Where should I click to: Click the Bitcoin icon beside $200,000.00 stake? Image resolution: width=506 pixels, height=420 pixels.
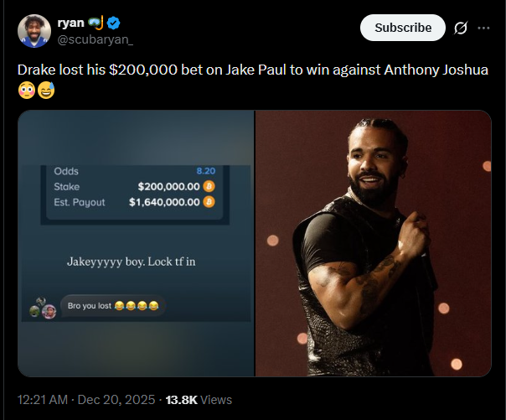pyautogui.click(x=209, y=186)
